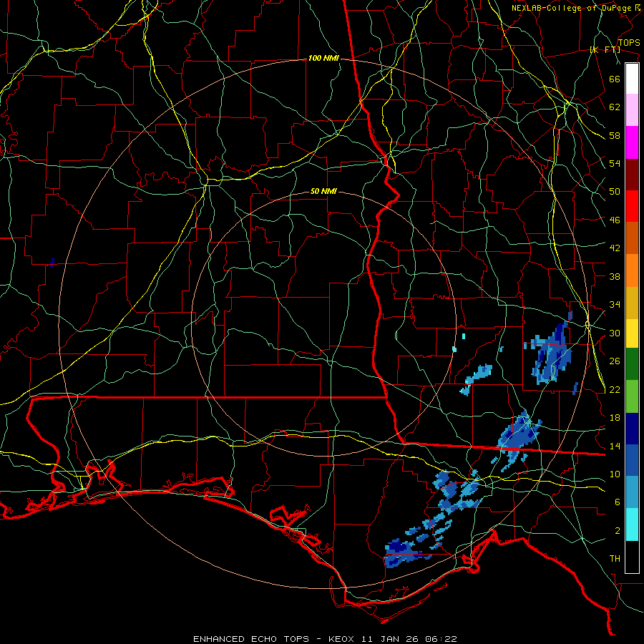Viewport: 644px width, 644px height.
Task: Select the bright red legend swatch
Action: pyautogui.click(x=632, y=206)
